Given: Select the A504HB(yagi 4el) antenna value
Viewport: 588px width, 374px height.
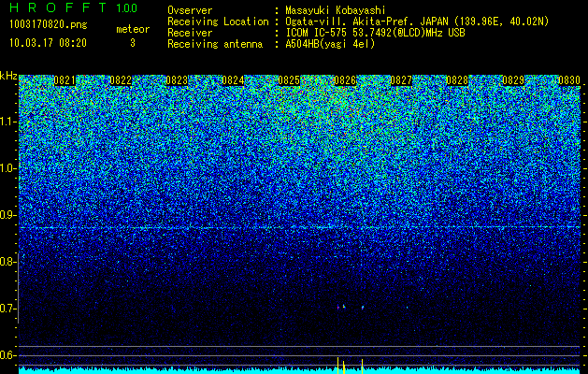Looking at the screenshot, I should pos(330,44).
